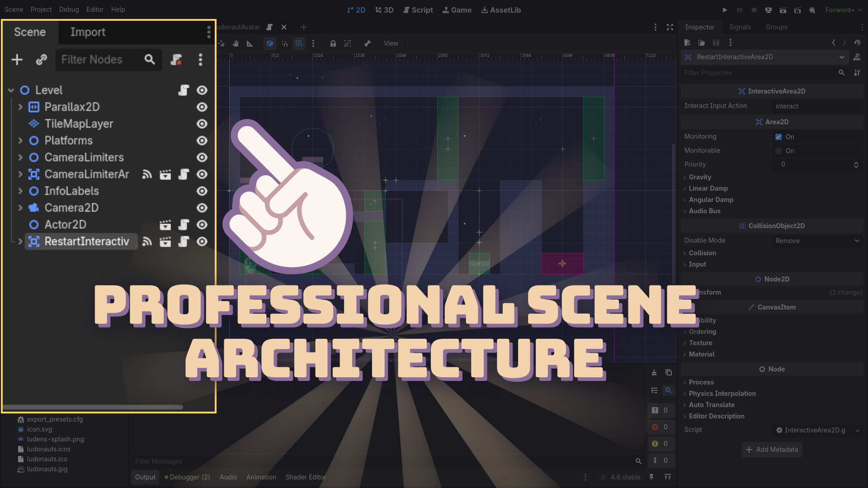The height and width of the screenshot is (488, 868).
Task: Click the signals icon on RestartInteractiveArea2D node
Action: click(147, 242)
